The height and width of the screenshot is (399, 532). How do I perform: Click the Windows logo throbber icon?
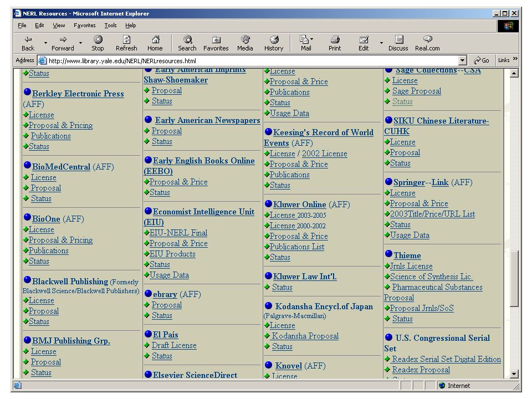(508, 26)
